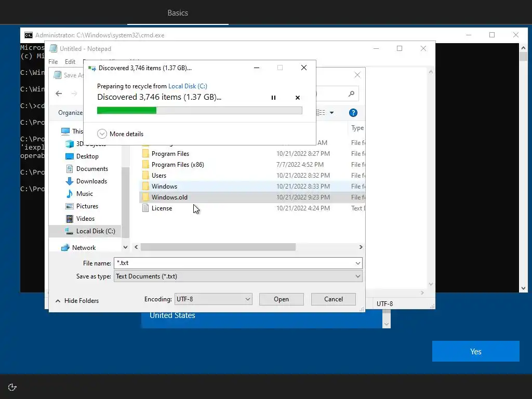Open Documents in the navigation pane

92,169
